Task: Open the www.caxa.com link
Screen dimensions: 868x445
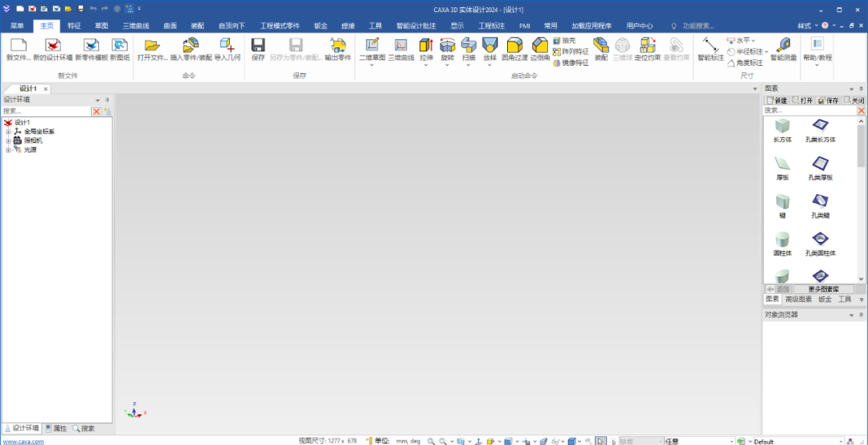Action: click(22, 441)
